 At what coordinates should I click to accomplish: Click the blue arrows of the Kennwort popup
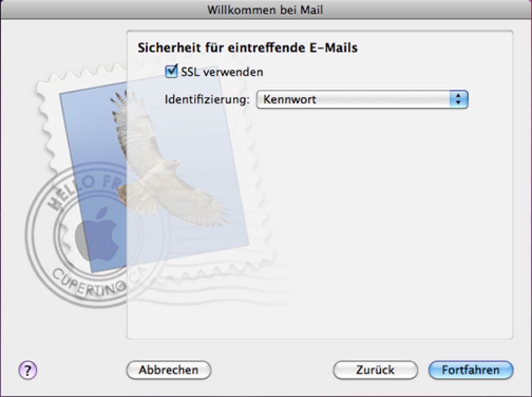click(x=458, y=100)
